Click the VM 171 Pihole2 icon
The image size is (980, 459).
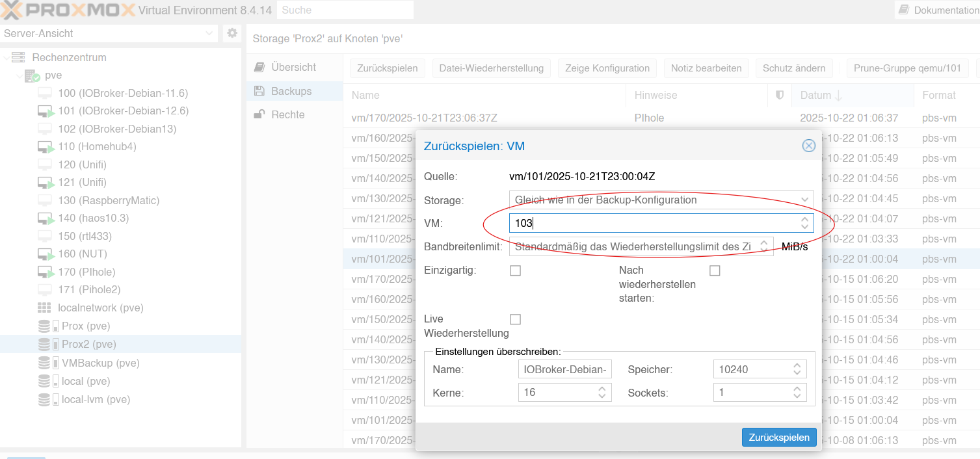[45, 289]
